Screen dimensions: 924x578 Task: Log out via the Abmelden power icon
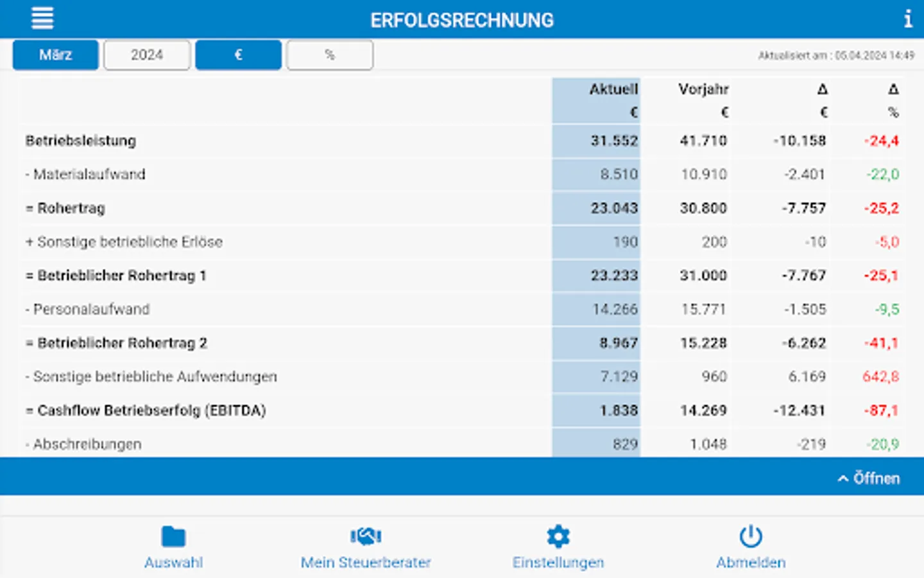[751, 536]
